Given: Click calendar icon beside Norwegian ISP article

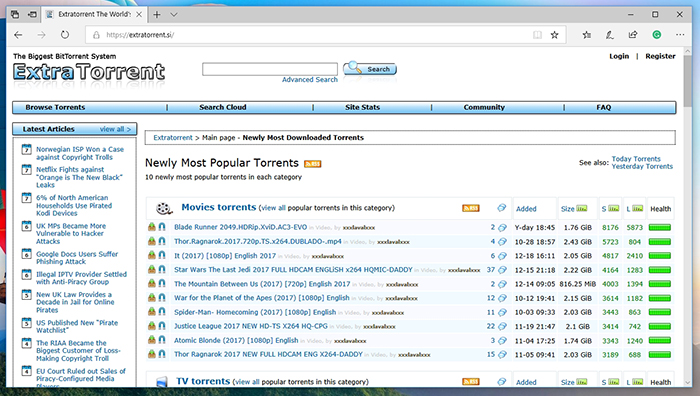Looking at the screenshot, I should [27, 149].
